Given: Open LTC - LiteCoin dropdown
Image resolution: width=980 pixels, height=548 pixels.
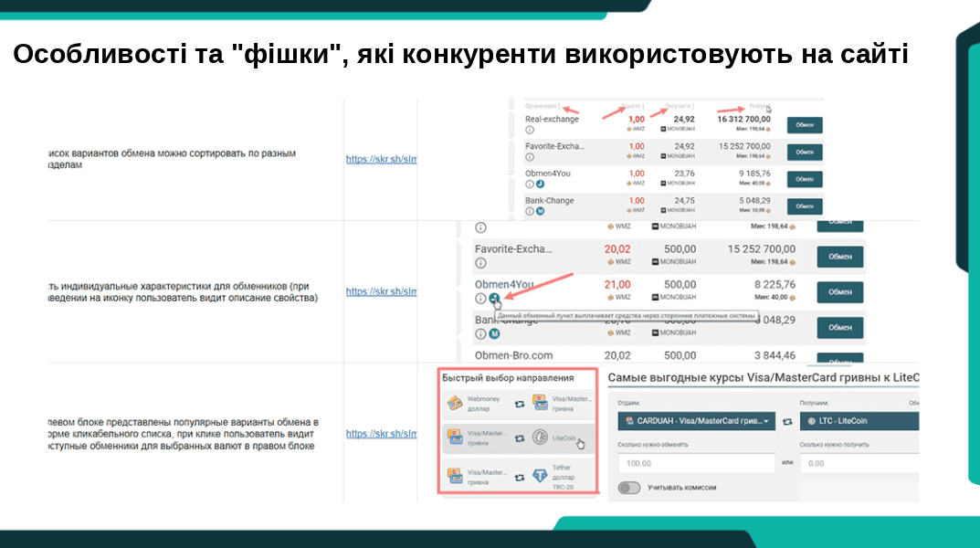Looking at the screenshot, I should (x=859, y=421).
